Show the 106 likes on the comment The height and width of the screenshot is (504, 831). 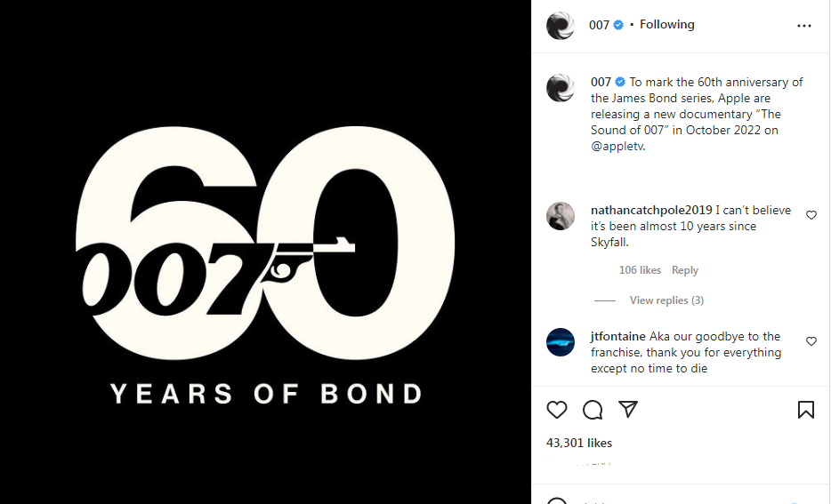640,270
